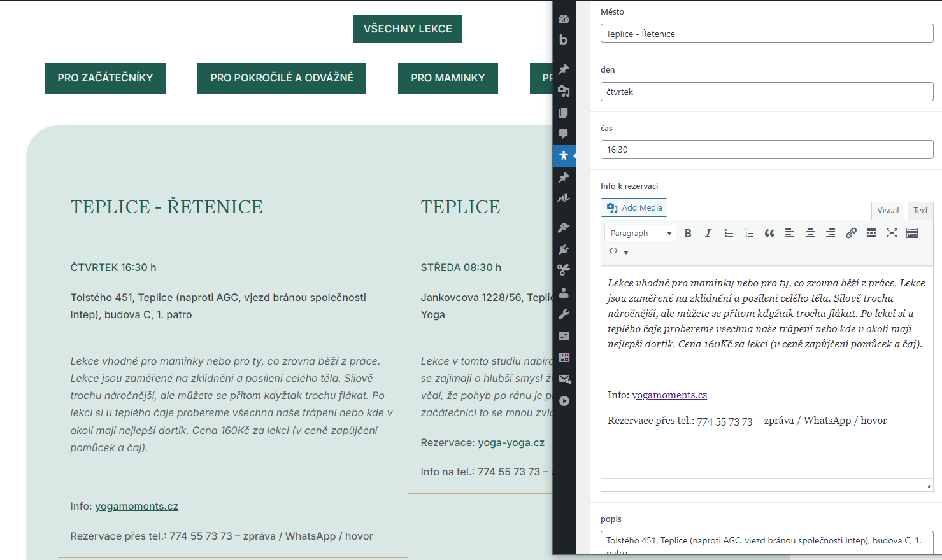The width and height of the screenshot is (942, 560).
Task: Toggle italic formatting in the editor
Action: tap(708, 234)
